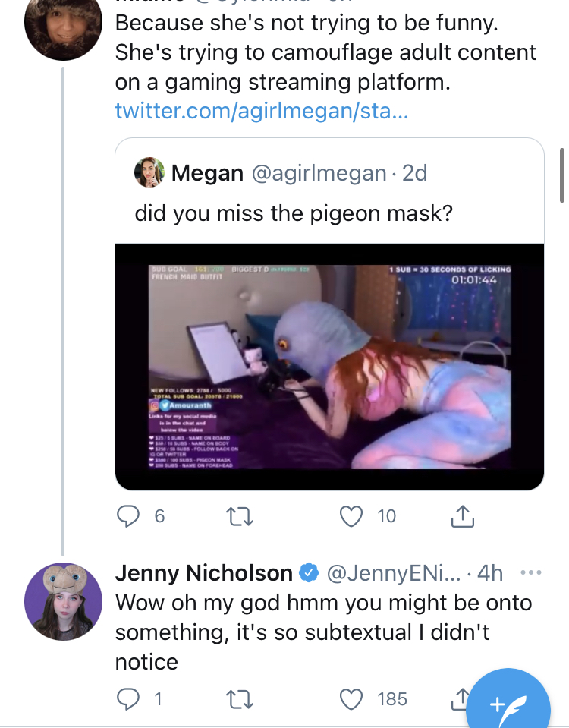Reply to Jenny Nicholson's tweet
The width and height of the screenshot is (569, 728).
(x=127, y=698)
